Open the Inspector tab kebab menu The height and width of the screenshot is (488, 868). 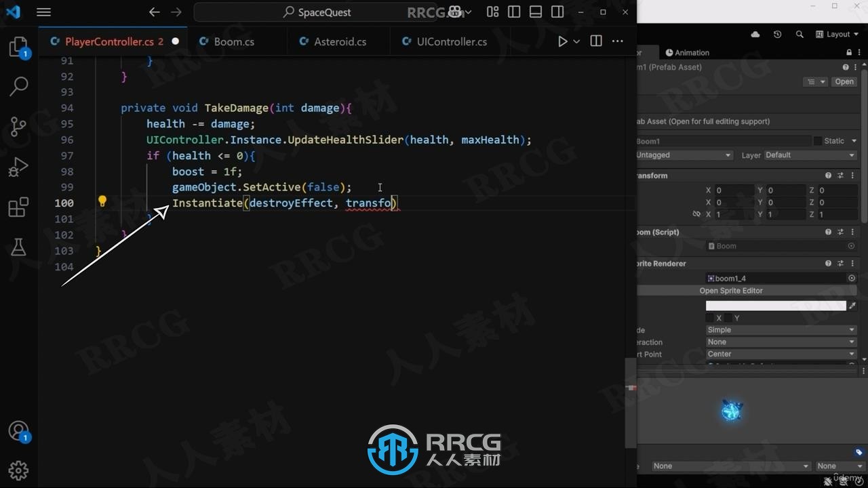pos(859,52)
